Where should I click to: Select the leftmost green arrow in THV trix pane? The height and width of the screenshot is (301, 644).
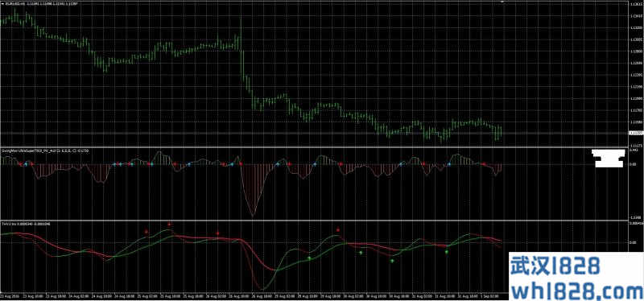click(x=309, y=258)
